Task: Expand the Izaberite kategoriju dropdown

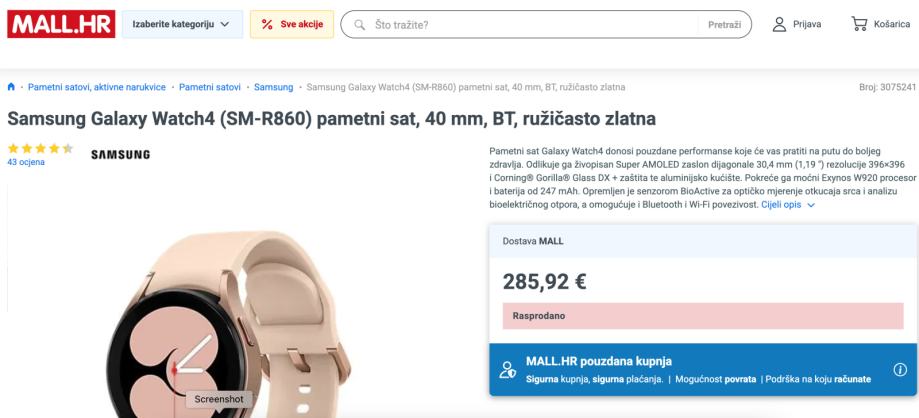Action: 182,24
